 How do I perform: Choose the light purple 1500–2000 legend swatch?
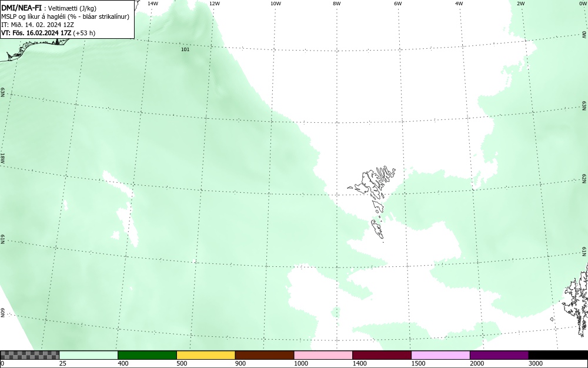[x=440, y=355]
